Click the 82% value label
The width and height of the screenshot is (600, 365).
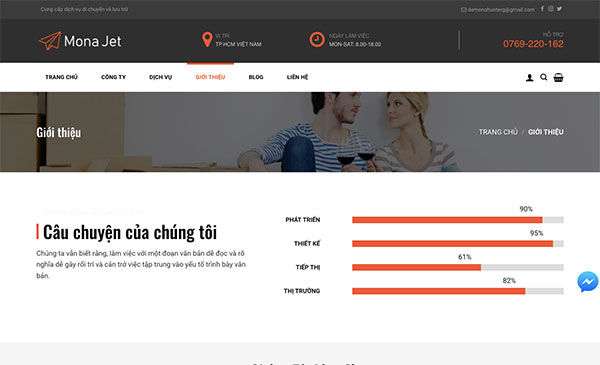pyautogui.click(x=509, y=280)
